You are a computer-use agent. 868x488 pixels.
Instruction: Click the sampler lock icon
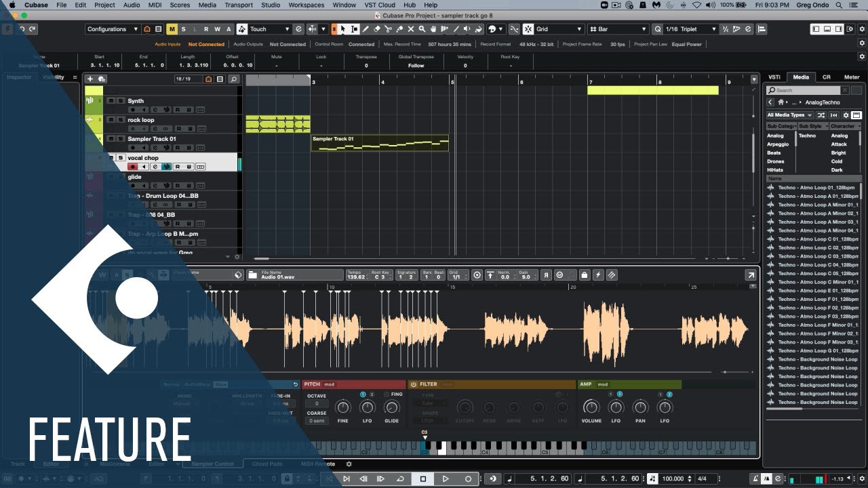pyautogui.click(x=584, y=275)
